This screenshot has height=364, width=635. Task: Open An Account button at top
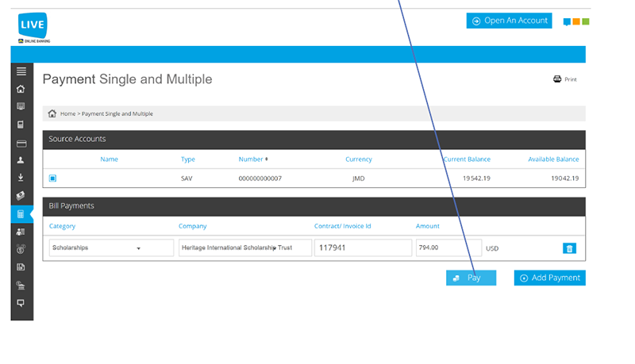(x=509, y=21)
